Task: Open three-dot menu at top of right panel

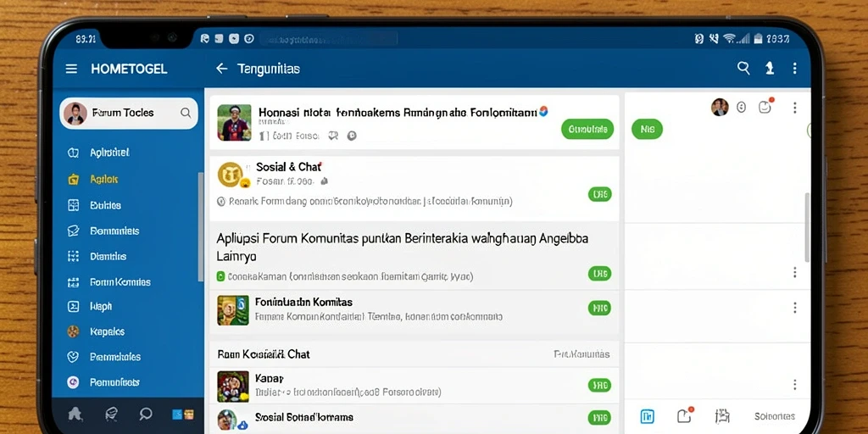Action: (795, 108)
